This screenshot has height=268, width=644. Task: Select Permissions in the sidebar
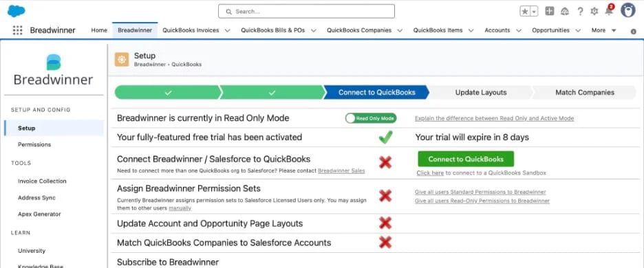pyautogui.click(x=34, y=144)
